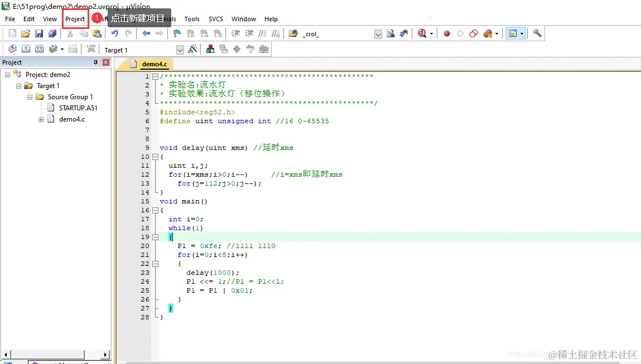Translate the current file icon

point(12,50)
